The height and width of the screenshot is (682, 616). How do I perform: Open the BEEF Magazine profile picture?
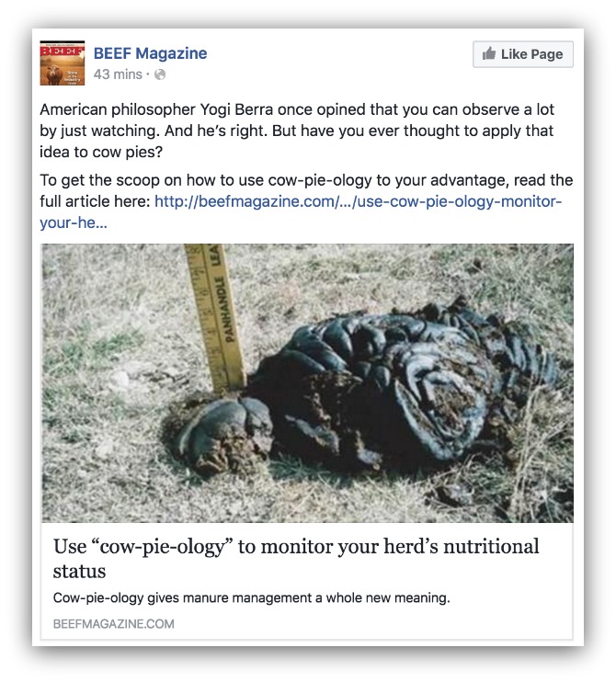click(63, 63)
